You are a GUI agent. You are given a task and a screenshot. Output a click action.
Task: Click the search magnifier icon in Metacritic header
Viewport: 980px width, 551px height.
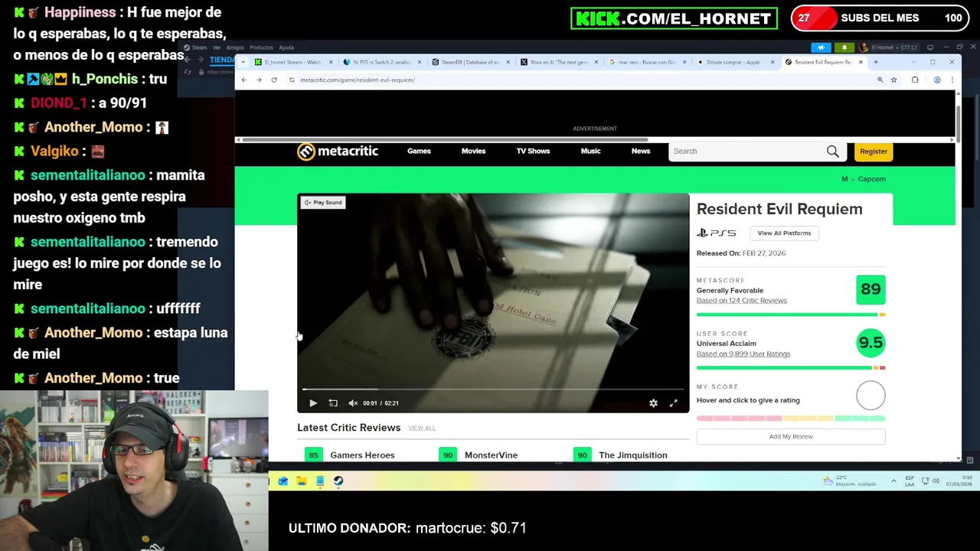[832, 152]
